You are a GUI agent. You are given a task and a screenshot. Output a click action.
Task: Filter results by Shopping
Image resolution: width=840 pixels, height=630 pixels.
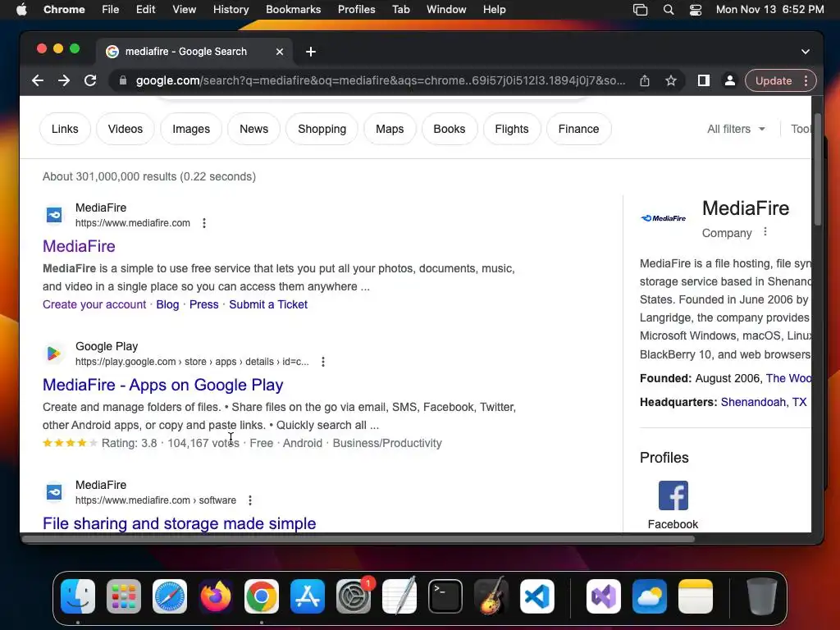tap(322, 129)
